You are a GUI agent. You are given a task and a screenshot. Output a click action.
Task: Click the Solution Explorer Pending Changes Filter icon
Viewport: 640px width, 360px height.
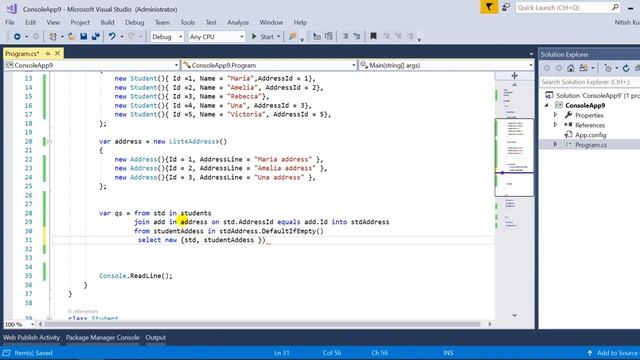click(608, 68)
